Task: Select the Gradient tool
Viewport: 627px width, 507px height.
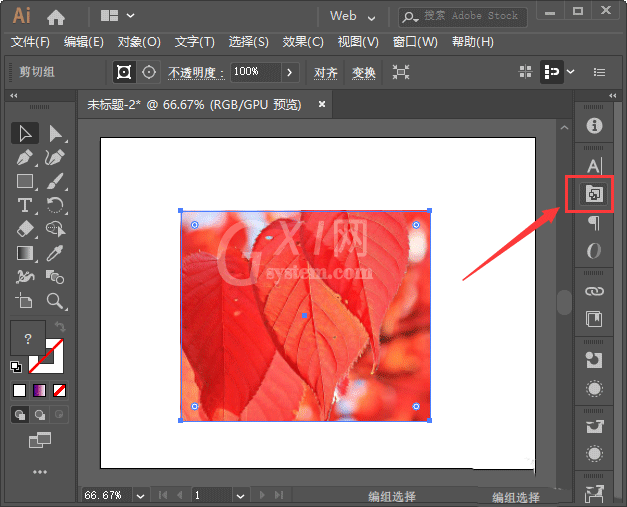Action: pos(25,254)
